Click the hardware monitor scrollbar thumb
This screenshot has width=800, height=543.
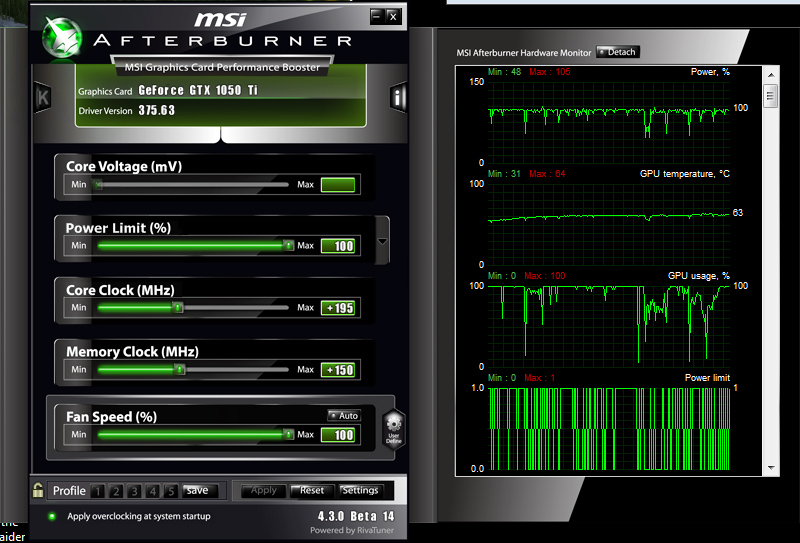point(771,96)
